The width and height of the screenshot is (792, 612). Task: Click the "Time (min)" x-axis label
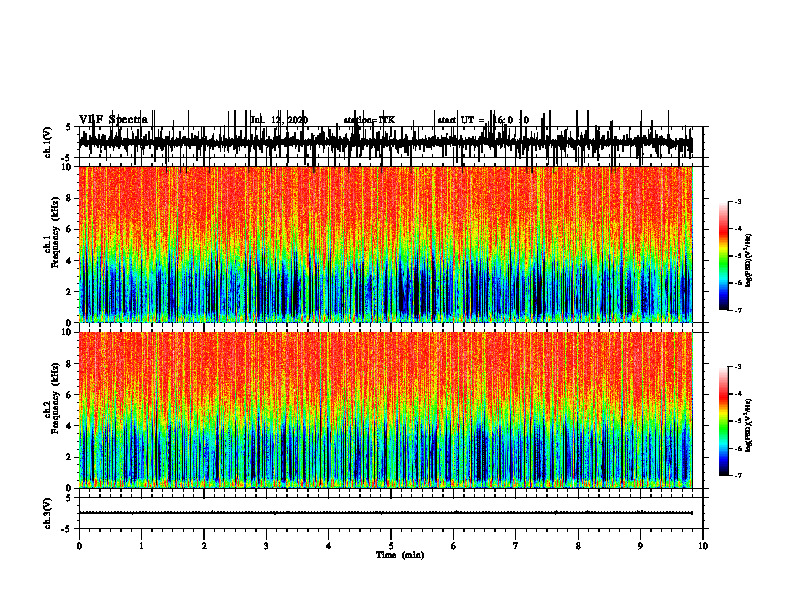(x=400, y=555)
